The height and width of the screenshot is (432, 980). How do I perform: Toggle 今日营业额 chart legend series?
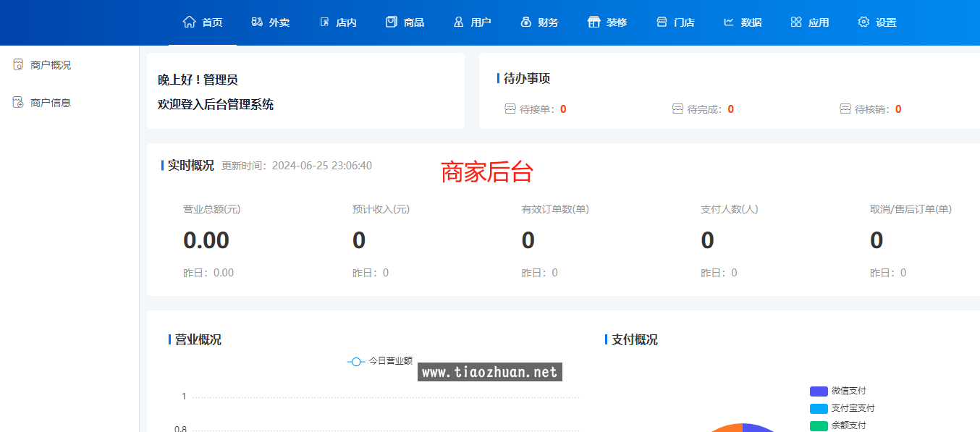[380, 360]
